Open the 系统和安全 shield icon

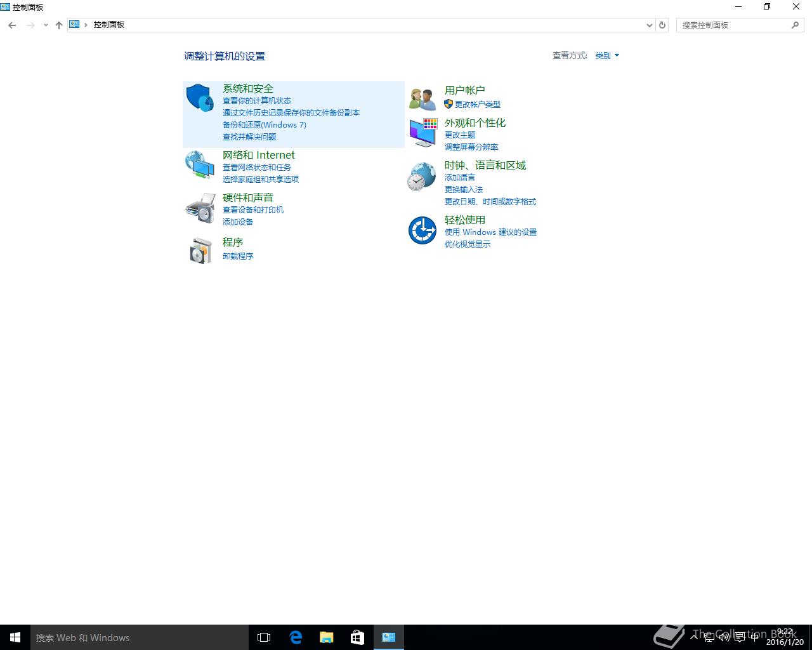(x=200, y=98)
